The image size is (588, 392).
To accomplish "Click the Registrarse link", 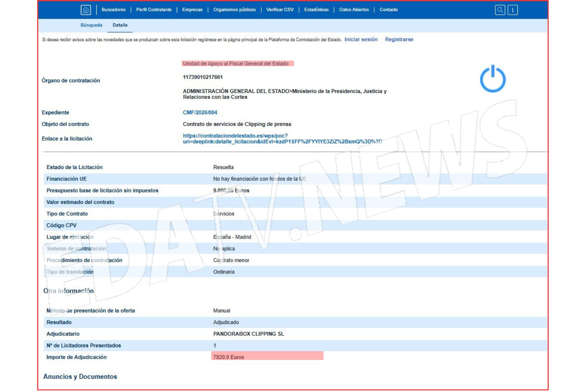I will tap(399, 39).
